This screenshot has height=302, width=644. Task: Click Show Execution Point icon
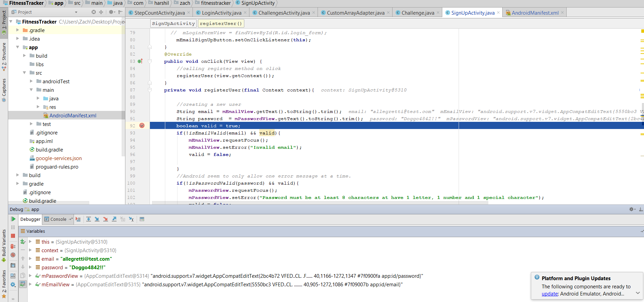pos(78,219)
